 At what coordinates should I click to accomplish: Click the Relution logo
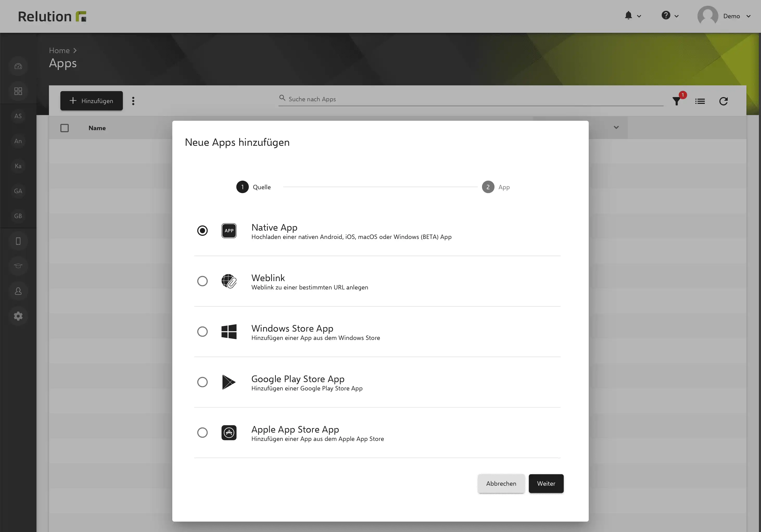tap(52, 16)
